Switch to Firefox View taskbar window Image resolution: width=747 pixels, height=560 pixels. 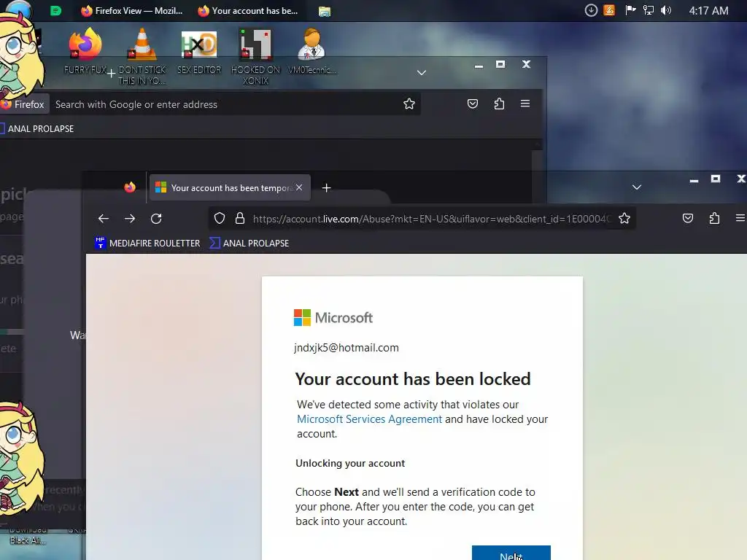[132, 10]
